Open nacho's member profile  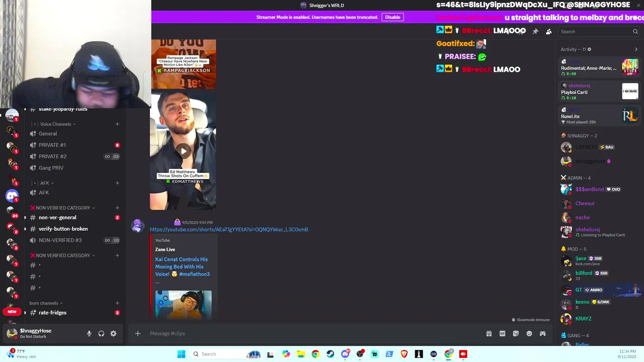click(582, 218)
